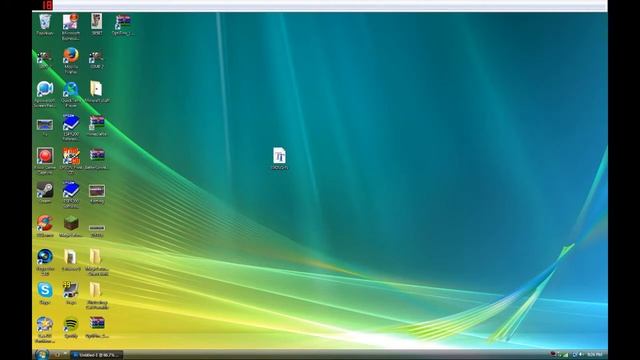The image size is (640, 360).
Task: Open the system clock in the taskbar
Action: (x=595, y=355)
